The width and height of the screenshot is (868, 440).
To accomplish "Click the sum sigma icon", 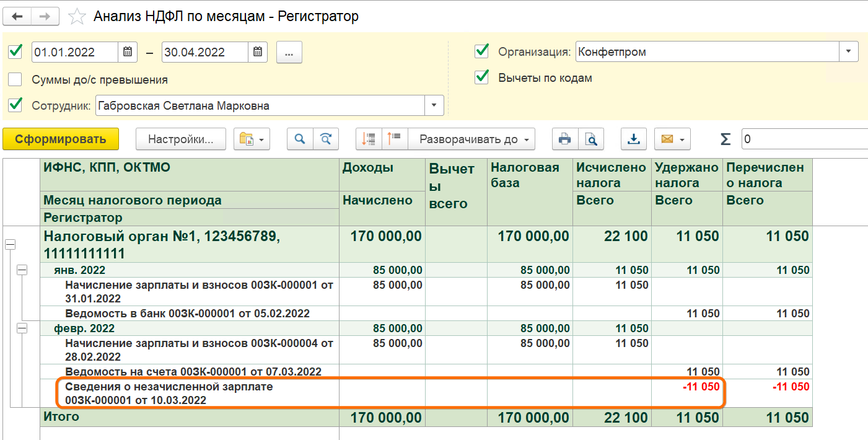I will [726, 139].
